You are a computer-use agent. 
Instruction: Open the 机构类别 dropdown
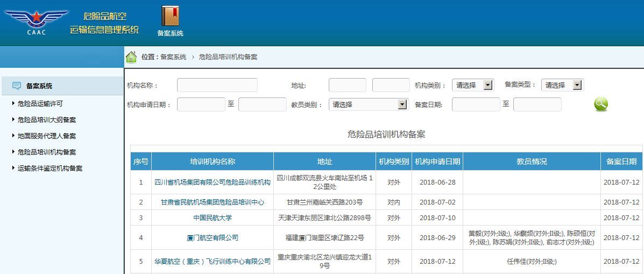click(473, 85)
